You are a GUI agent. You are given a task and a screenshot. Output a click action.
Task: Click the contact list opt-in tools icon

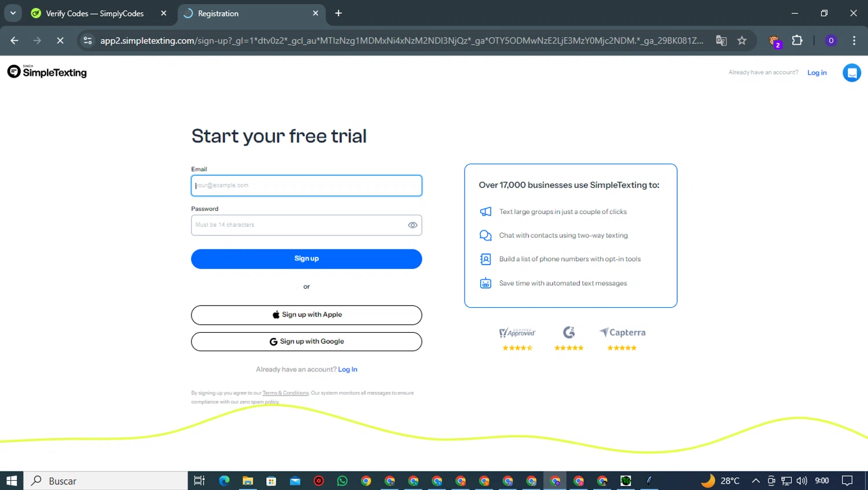[486, 259]
